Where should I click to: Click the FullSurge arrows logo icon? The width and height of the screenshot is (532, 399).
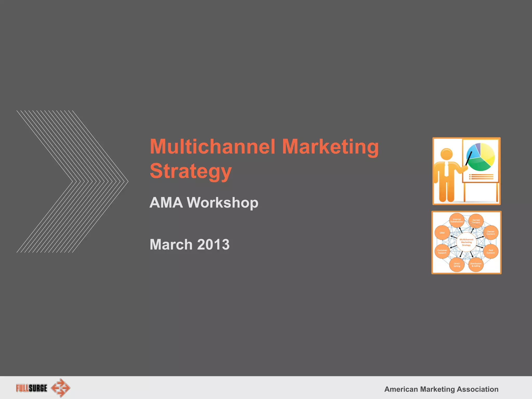click(61, 388)
